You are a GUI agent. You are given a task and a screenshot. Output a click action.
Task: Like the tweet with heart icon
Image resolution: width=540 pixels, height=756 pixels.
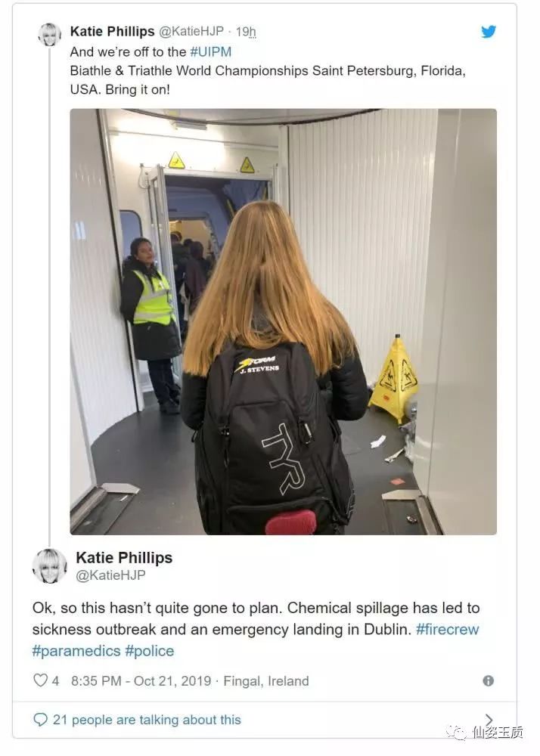(x=41, y=680)
